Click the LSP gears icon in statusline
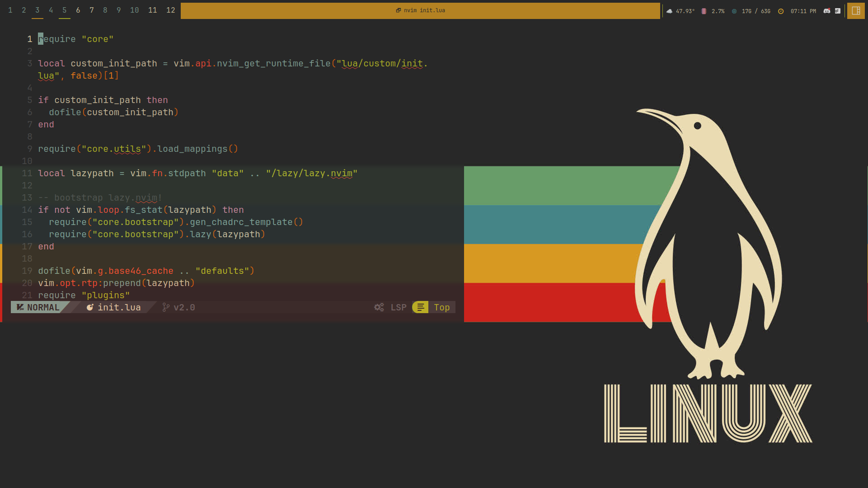This screenshot has height=488, width=868. click(x=379, y=307)
